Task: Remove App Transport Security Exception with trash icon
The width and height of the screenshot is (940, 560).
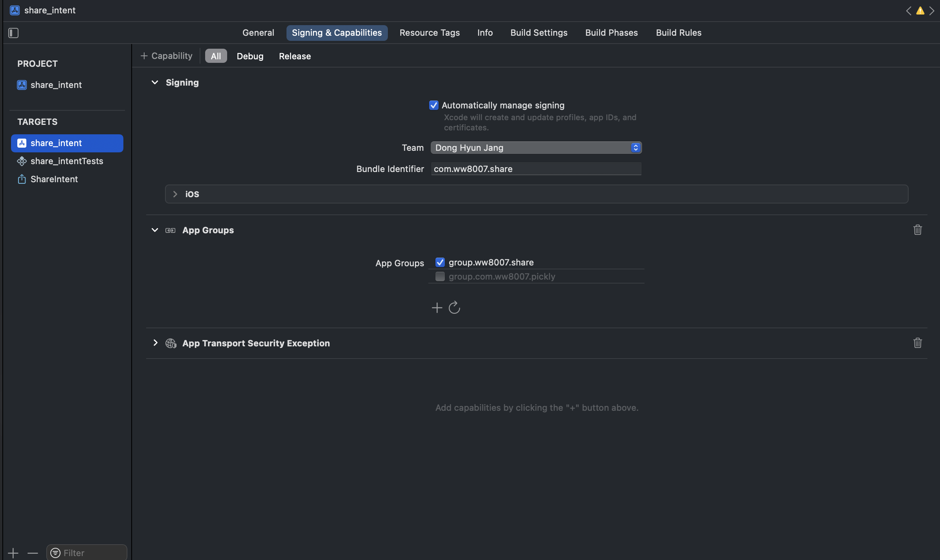Action: (917, 343)
